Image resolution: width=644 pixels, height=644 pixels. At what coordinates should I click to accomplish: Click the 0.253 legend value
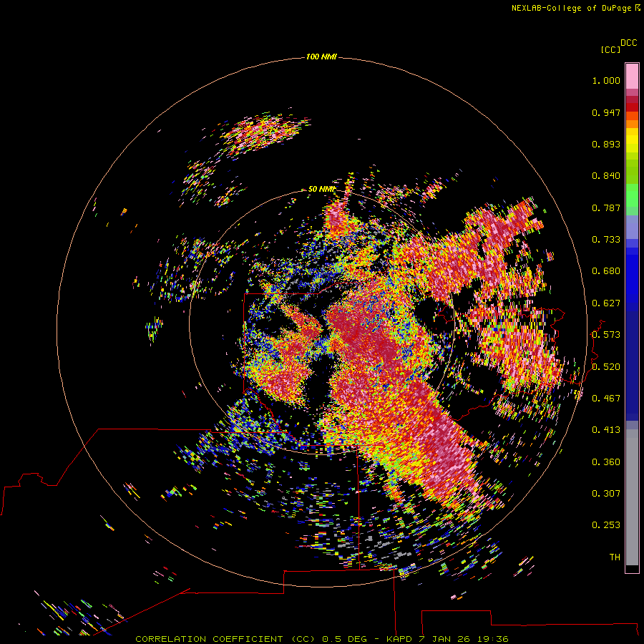tap(606, 525)
